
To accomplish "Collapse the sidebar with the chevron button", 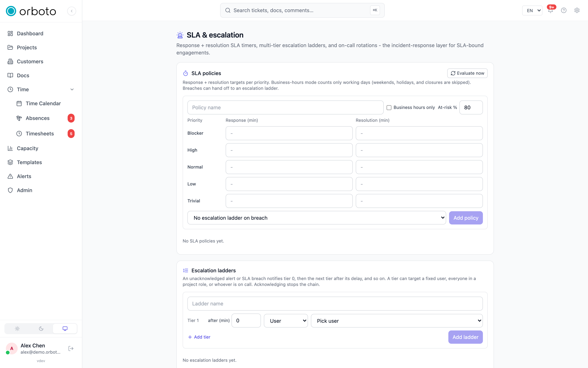I will (x=72, y=11).
